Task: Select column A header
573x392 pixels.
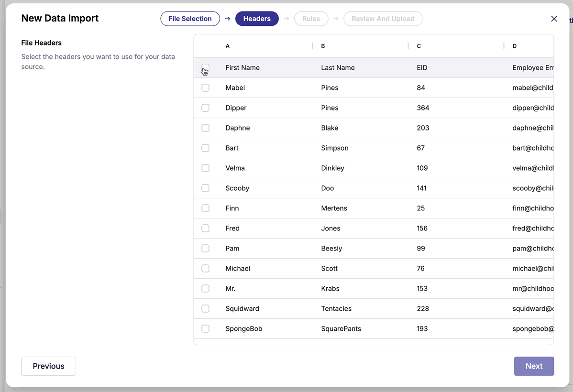Action: (x=228, y=46)
